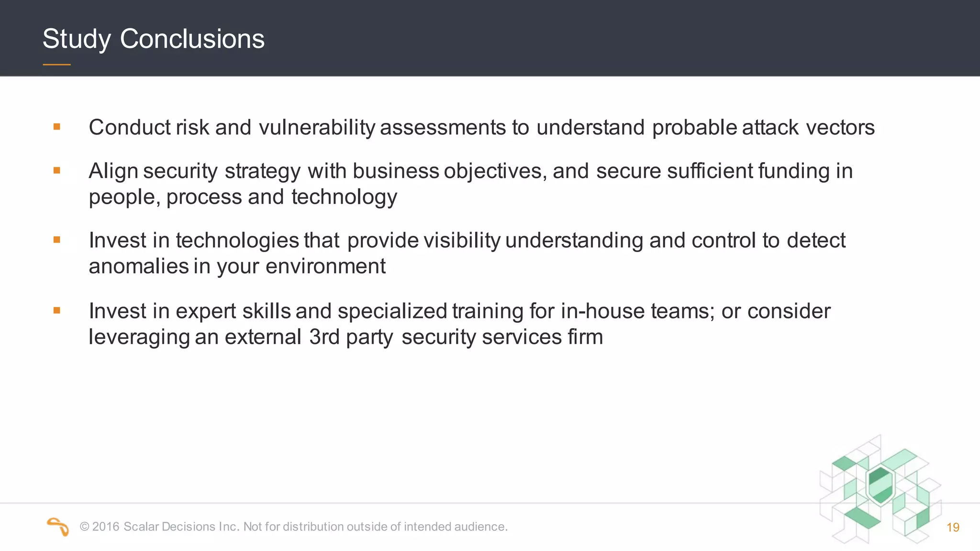
Task: Click the green cube at decoration's bottom
Action: click(862, 518)
